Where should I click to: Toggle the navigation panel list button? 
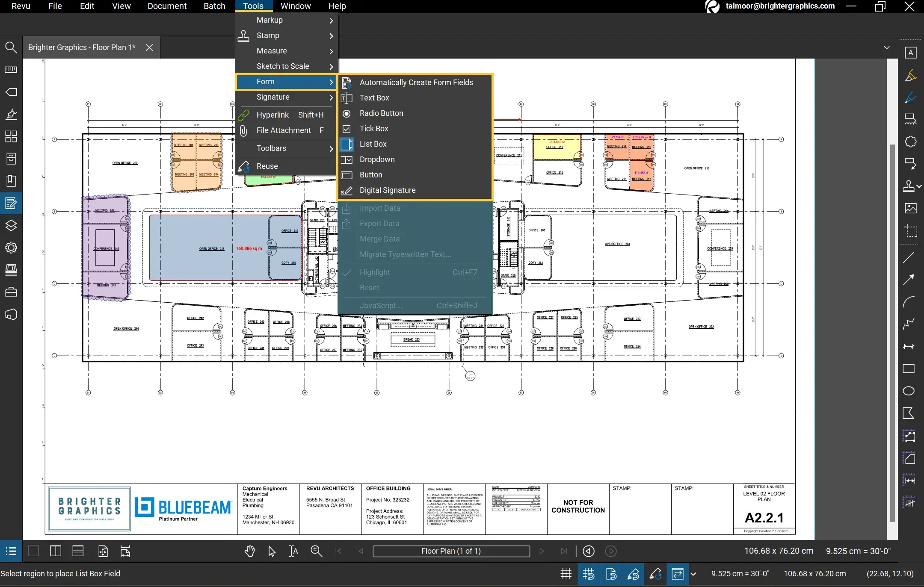tap(11, 551)
